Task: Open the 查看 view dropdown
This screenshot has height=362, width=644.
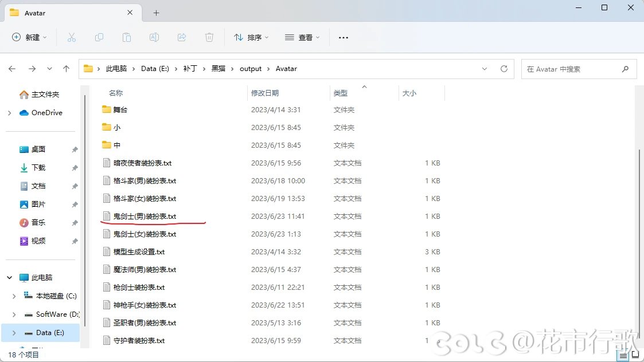Action: 302,37
